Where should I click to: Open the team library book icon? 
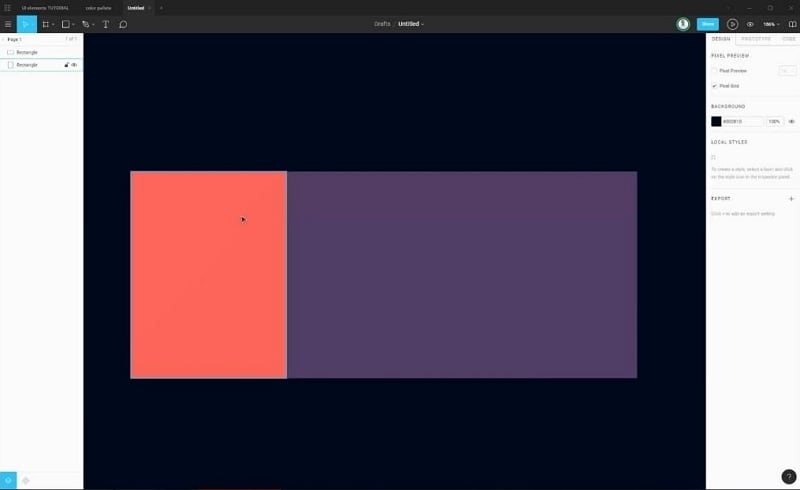tap(792, 24)
